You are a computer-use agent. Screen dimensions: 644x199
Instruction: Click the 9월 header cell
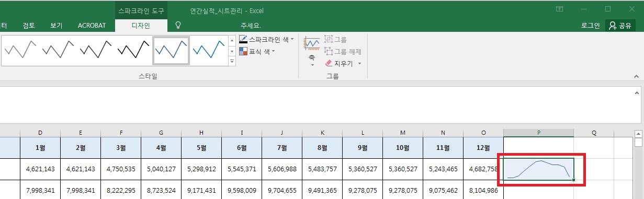363,148
